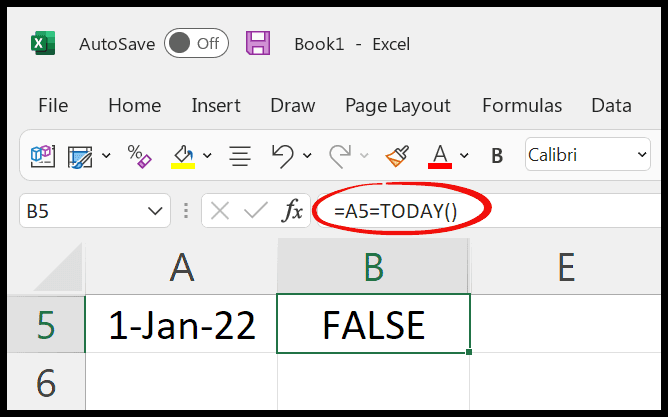Click the Save disk icon
The image size is (668, 417).
point(258,43)
